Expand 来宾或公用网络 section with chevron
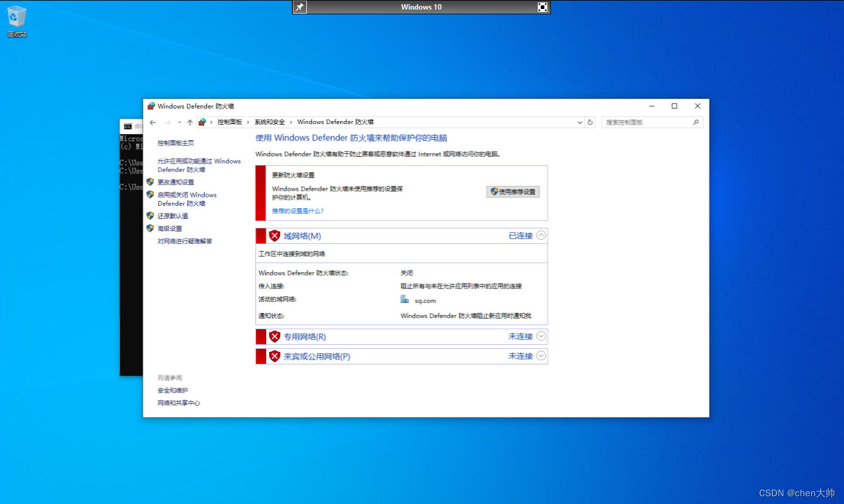This screenshot has height=504, width=844. point(541,356)
